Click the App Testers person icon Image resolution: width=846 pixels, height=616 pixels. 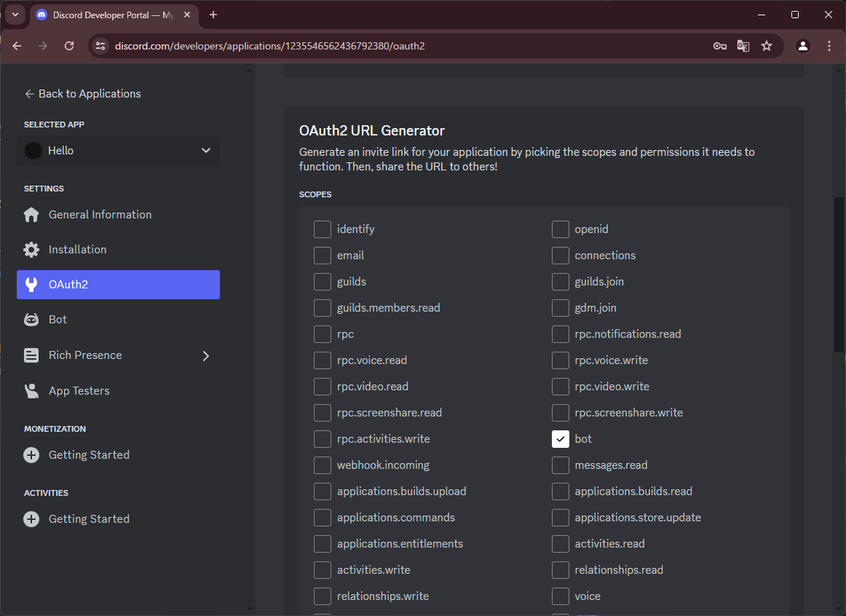point(31,391)
